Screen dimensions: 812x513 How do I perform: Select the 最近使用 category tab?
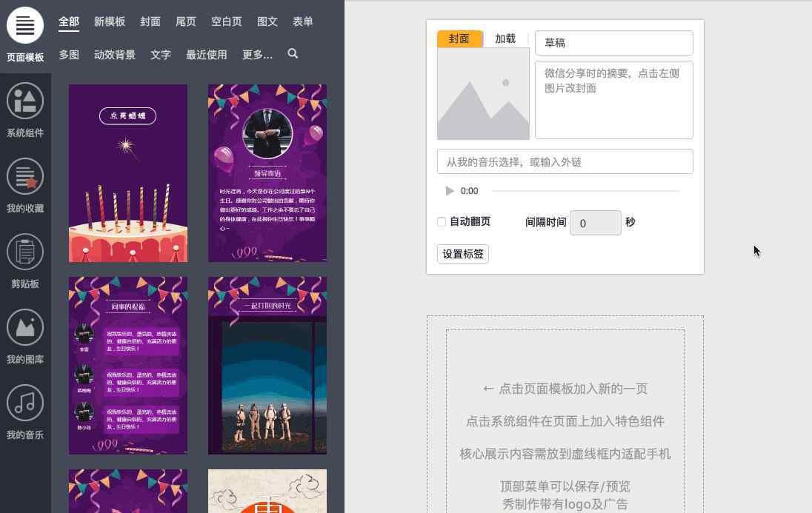click(207, 54)
